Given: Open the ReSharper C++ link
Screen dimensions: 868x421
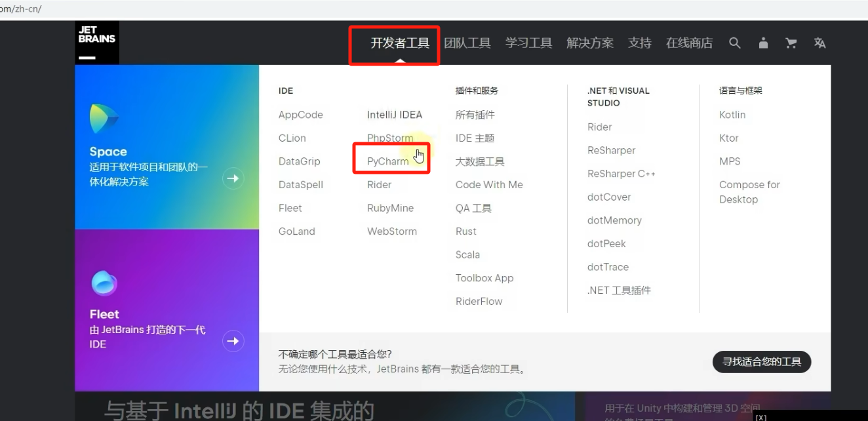Looking at the screenshot, I should tap(621, 174).
